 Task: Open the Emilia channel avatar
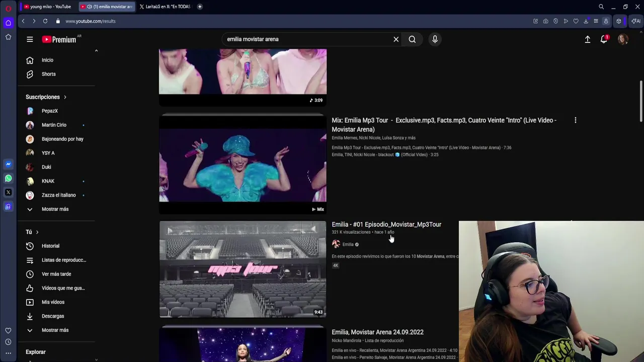click(336, 244)
